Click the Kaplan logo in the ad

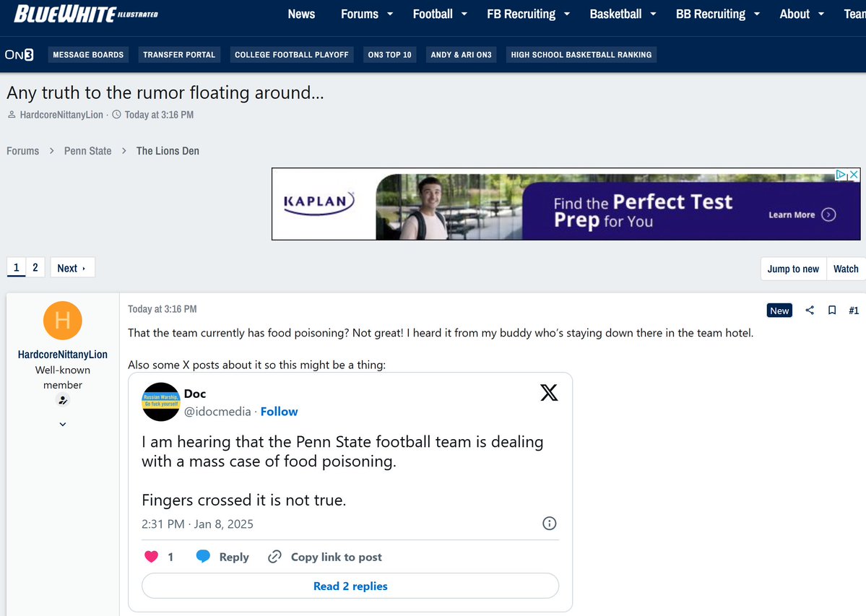[319, 203]
